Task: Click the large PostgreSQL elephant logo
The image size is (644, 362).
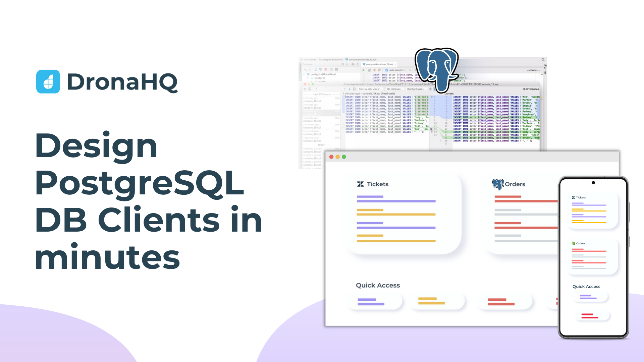Action: [x=437, y=70]
